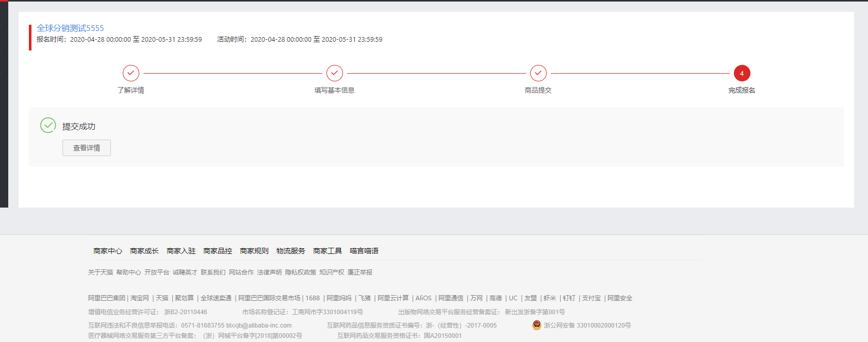Click the 商品提交 step checkmark icon
The height and width of the screenshot is (342, 868).
point(538,73)
